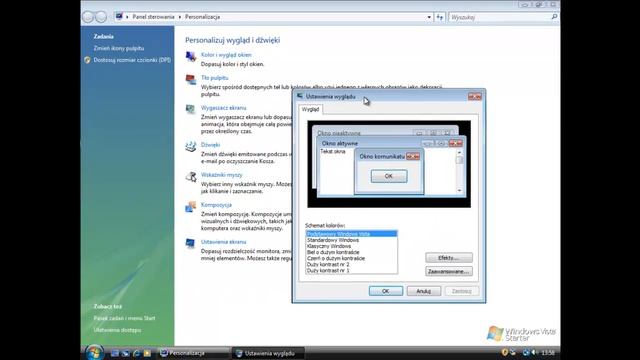Open Personalizacja taskbar button
The height and width of the screenshot is (360, 640).
click(x=193, y=353)
